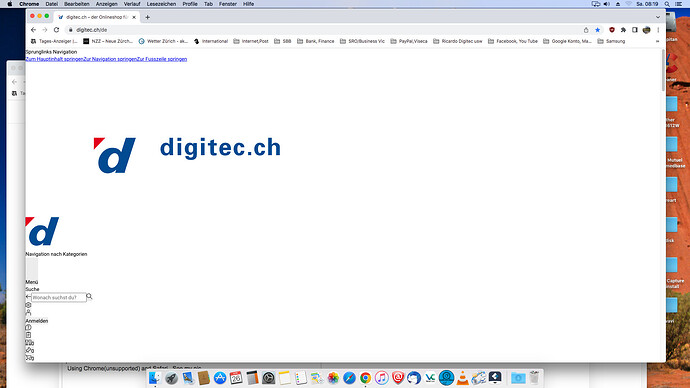Open the Chrome extensions puzzle icon

coord(623,30)
